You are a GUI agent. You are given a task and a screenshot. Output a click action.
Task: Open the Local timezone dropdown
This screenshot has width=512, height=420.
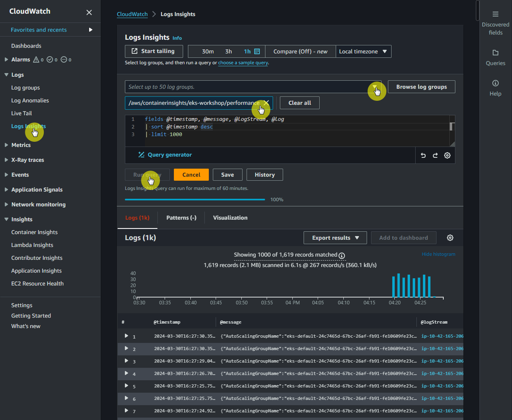363,51
